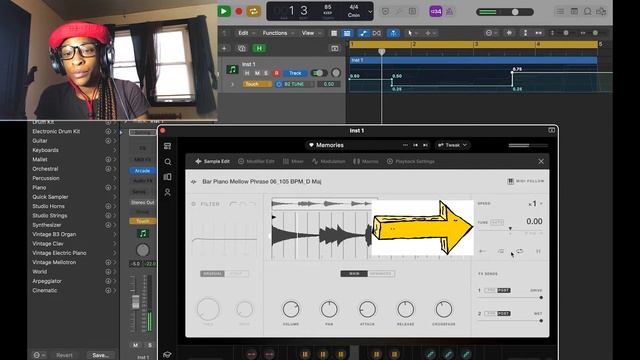Click the grid view icon in tracks menu bar
The height and width of the screenshot is (360, 640).
pyautogui.click(x=334, y=33)
